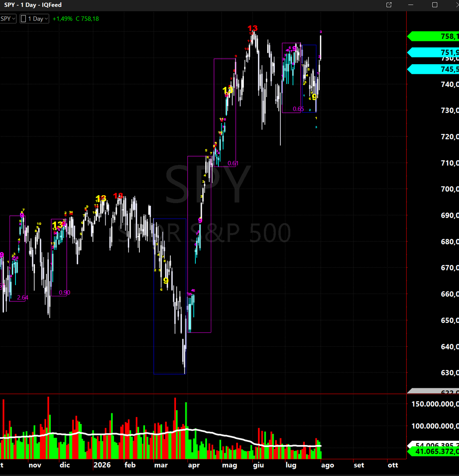Screen dimensions: 459x476
Task: Pop out the chart window
Action: 389,5
